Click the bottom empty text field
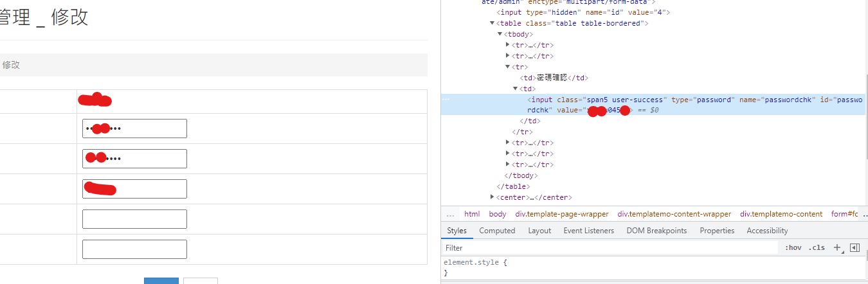 click(134, 249)
